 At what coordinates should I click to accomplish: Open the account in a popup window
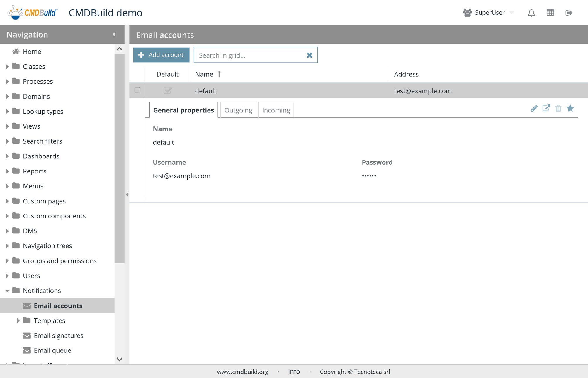click(546, 108)
